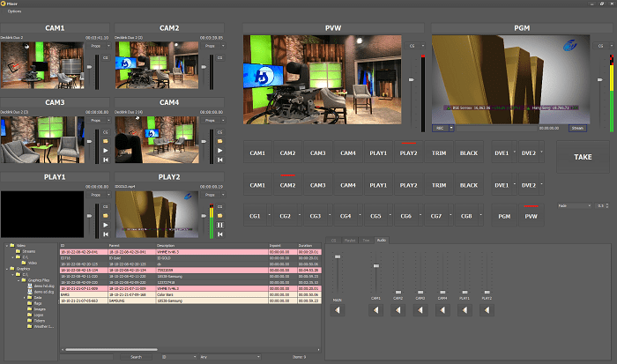Select PLAY1 in the bottom source row
Viewport: 617px width, 364px height.
[378, 185]
